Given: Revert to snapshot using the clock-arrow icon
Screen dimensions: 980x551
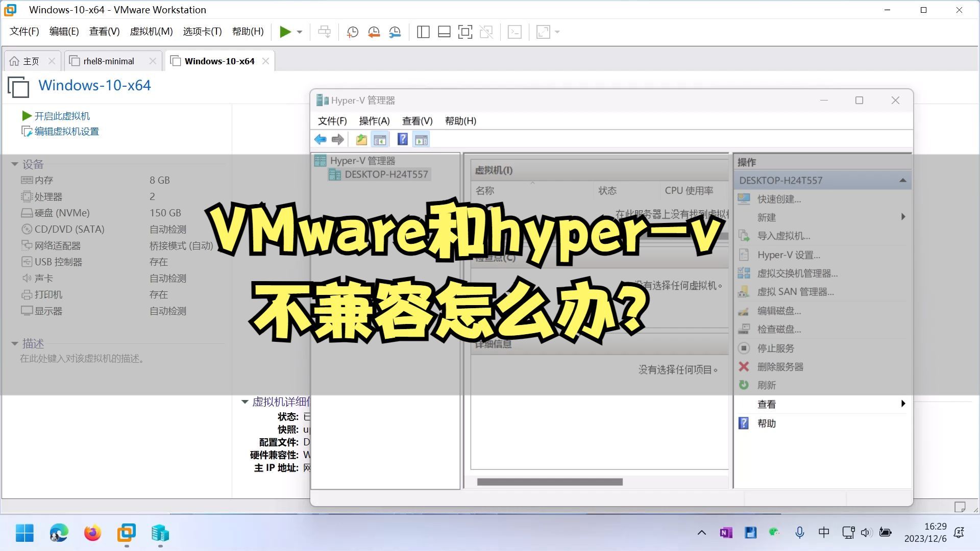Looking at the screenshot, I should 374,32.
